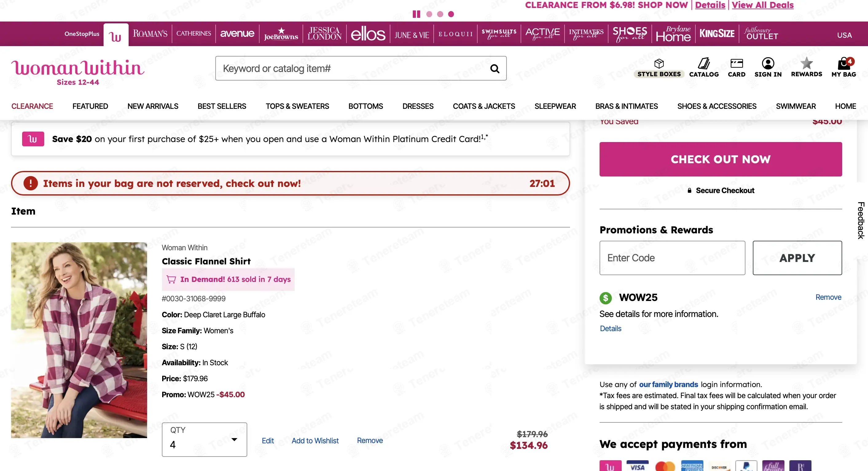Open the flannel shirt product thumbnail
The width and height of the screenshot is (868, 471).
pos(79,340)
